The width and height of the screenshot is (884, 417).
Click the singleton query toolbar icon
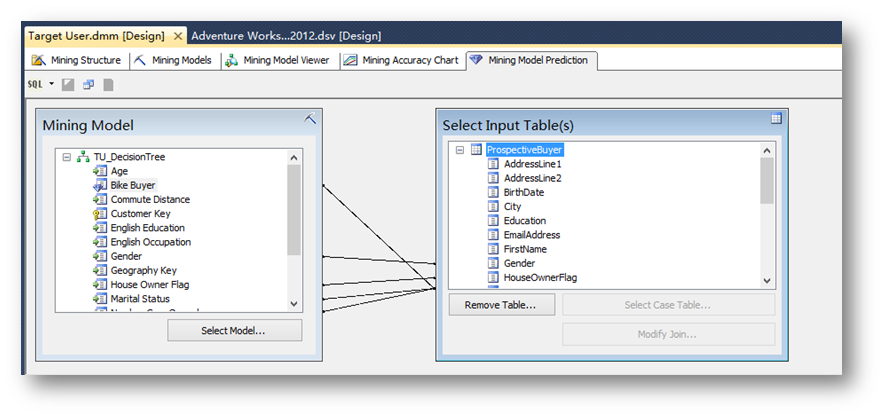click(89, 85)
